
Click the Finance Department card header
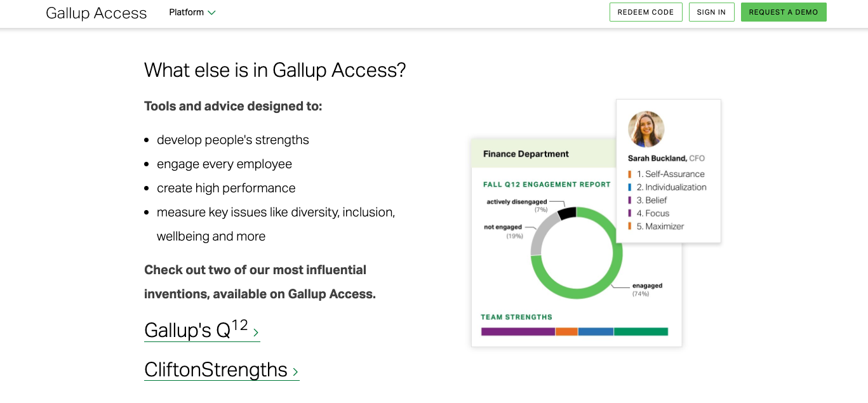(526, 154)
